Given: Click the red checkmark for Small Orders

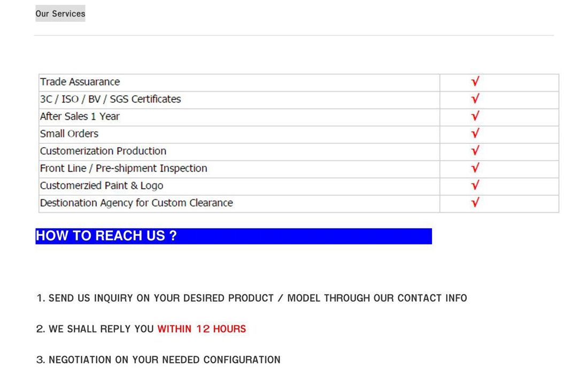Looking at the screenshot, I should point(475,134).
